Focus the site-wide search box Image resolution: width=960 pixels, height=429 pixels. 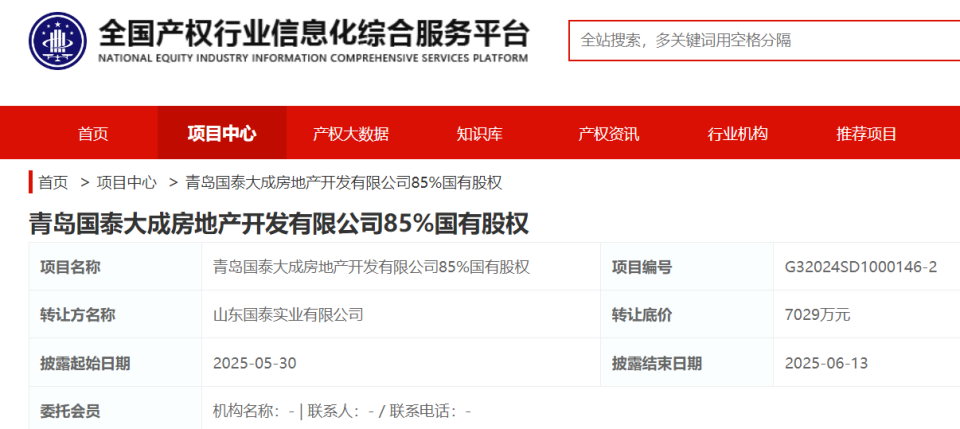coord(764,40)
